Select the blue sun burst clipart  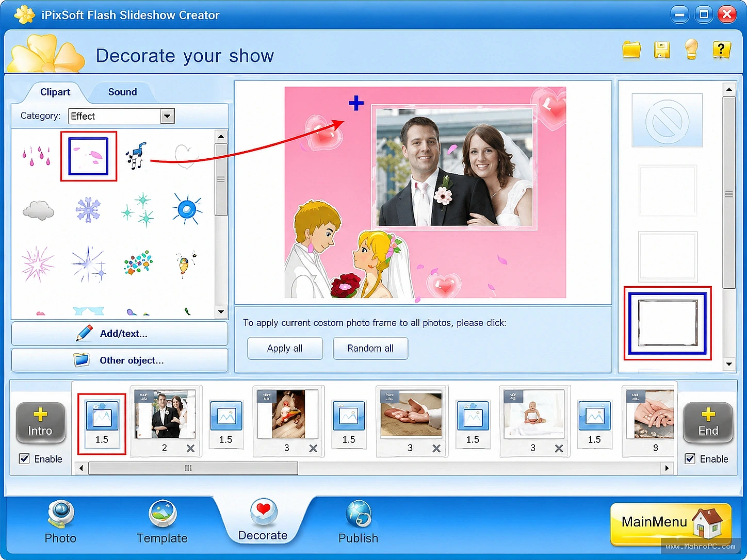coord(187,209)
